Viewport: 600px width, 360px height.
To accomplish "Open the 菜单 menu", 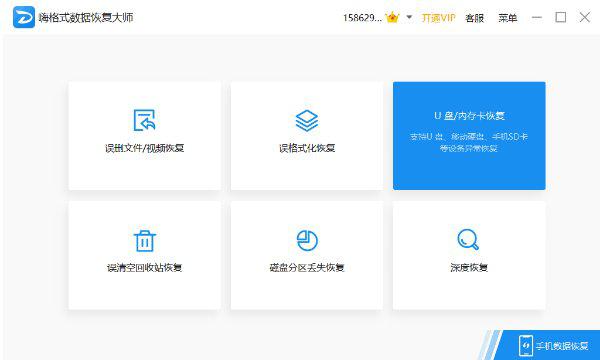I will coord(508,18).
